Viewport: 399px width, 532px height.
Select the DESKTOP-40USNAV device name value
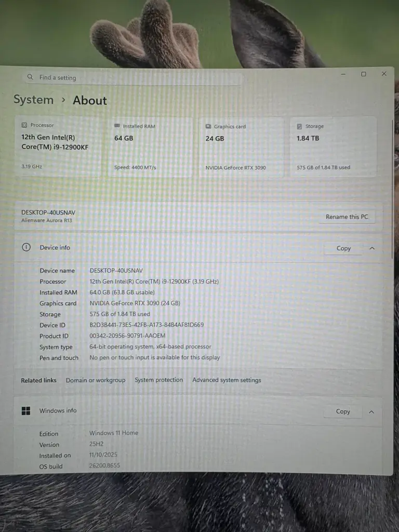(x=116, y=270)
